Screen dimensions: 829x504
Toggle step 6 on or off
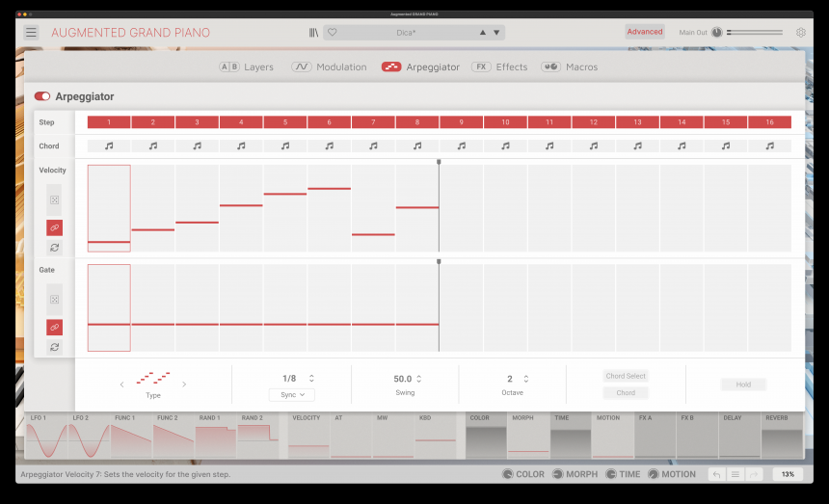pyautogui.click(x=330, y=122)
